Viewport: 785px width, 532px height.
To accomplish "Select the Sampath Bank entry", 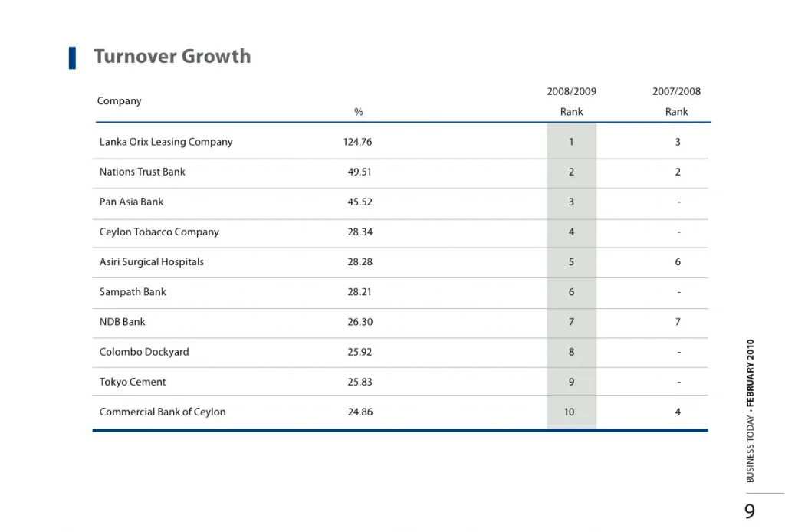I will (133, 291).
